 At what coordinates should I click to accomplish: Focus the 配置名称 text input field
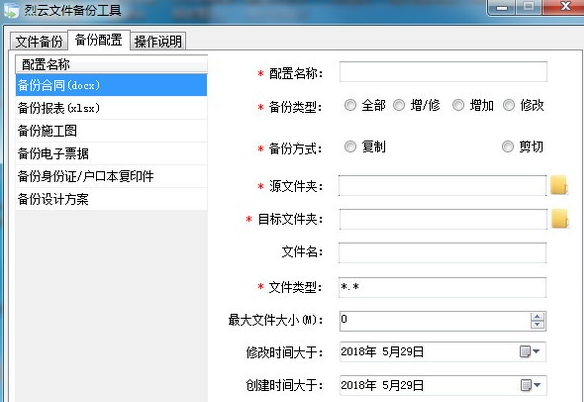(443, 72)
